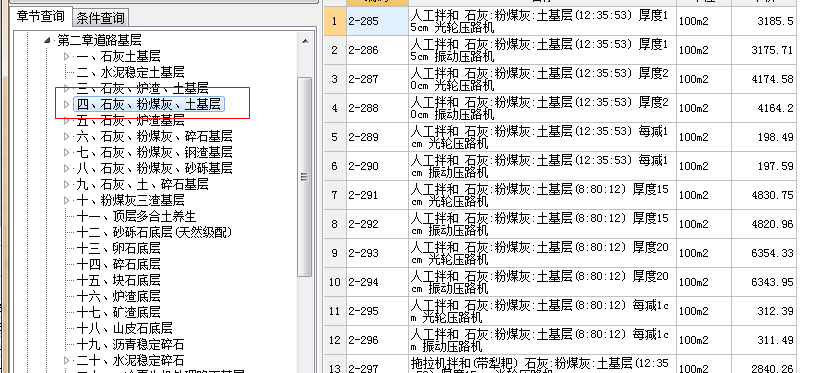Click unit price value 4174.58
Viewport: 830px width, 373px height.
click(x=771, y=79)
